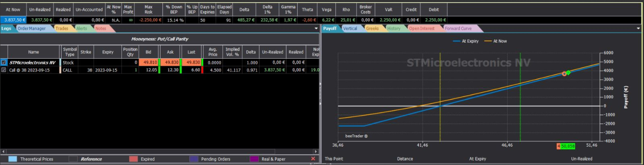Toggle the At Expiry legend line
Image resolution: width=644 pixels, height=165 pixels.
(466, 41)
